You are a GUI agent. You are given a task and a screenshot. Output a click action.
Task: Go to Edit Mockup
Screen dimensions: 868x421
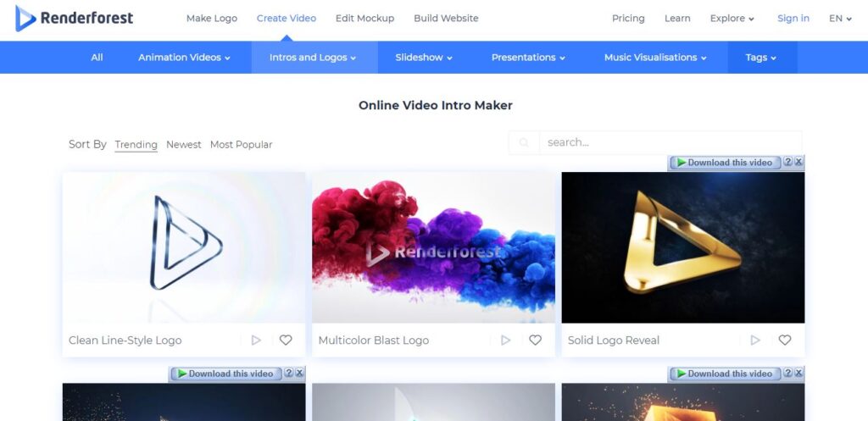tap(364, 19)
